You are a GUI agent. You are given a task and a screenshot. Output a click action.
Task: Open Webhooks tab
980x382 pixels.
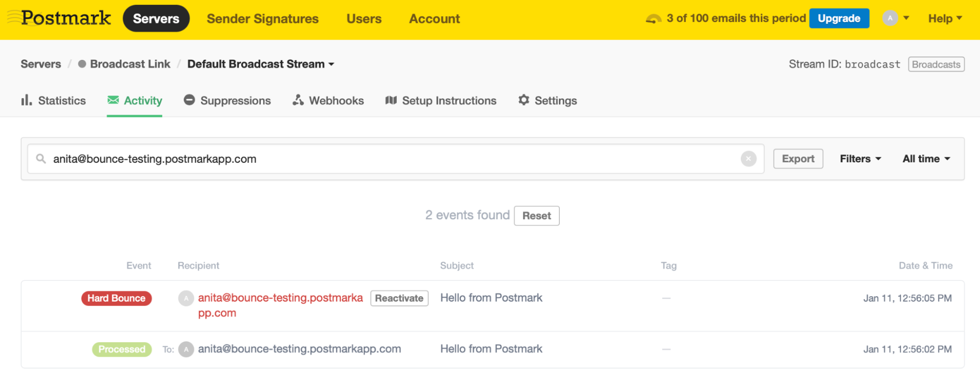click(x=328, y=101)
